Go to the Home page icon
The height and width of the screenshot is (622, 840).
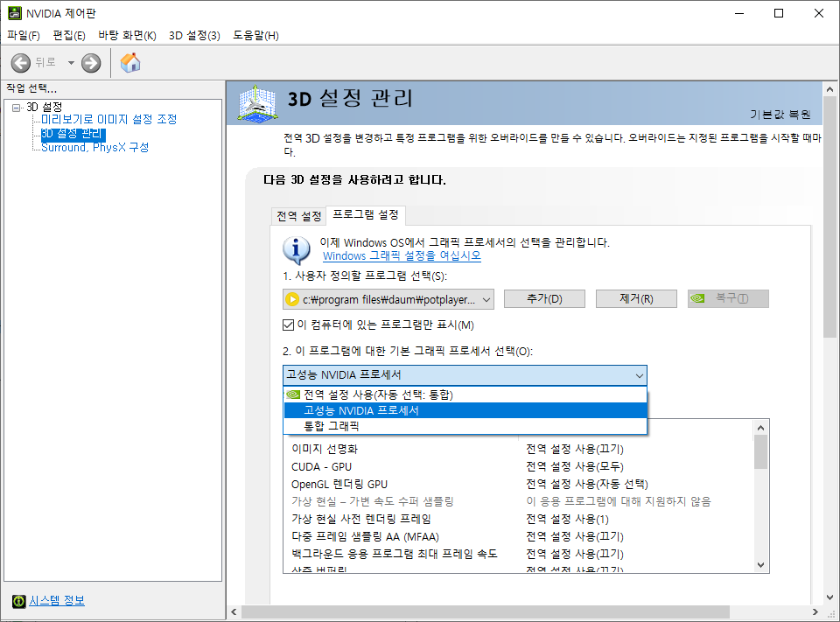pos(130,63)
